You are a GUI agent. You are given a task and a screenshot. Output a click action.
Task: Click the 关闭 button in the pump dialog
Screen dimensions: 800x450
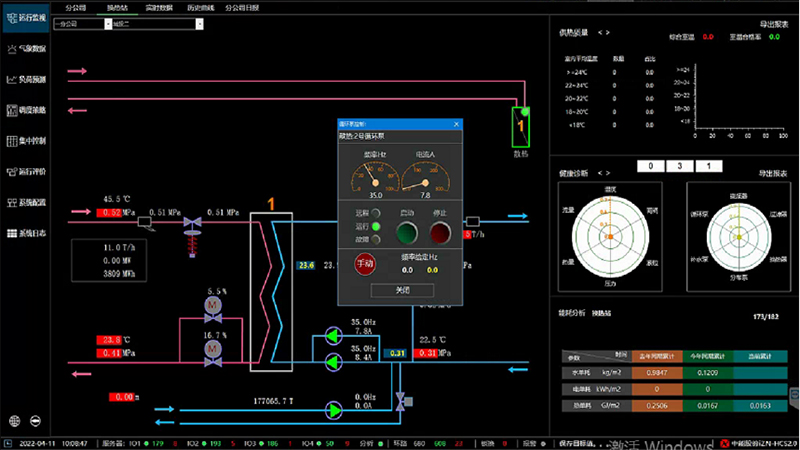402,290
